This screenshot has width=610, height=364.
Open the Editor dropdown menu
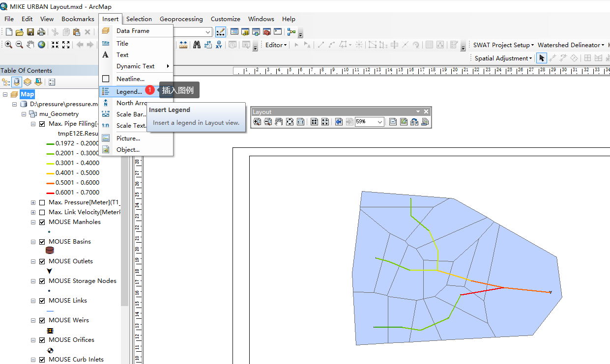276,45
